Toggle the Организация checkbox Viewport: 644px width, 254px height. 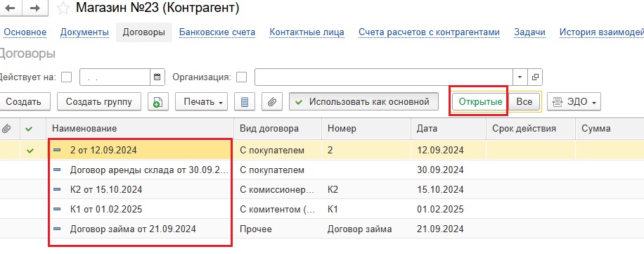pyautogui.click(x=242, y=77)
